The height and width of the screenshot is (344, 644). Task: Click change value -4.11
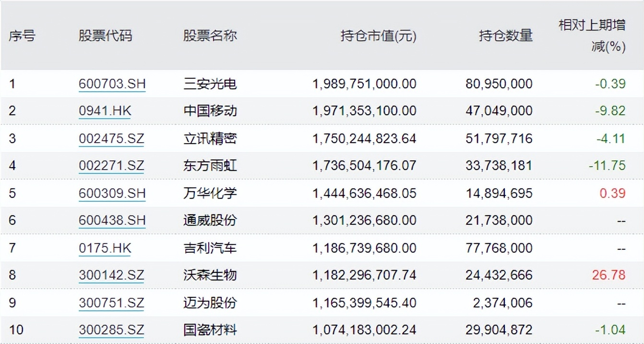tap(611, 139)
